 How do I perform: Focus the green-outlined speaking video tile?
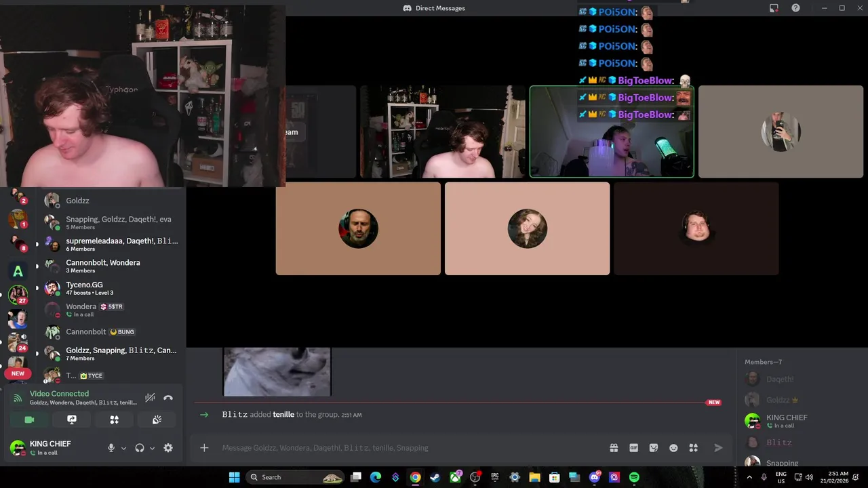tap(612, 131)
